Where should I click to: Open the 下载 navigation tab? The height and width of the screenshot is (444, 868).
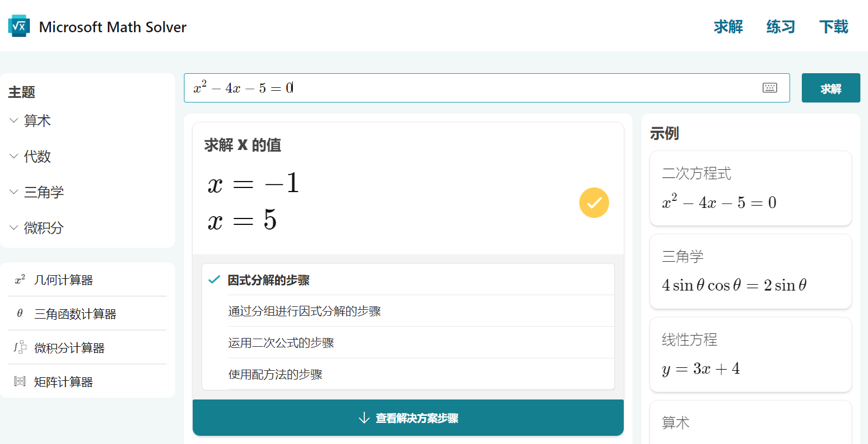[833, 27]
